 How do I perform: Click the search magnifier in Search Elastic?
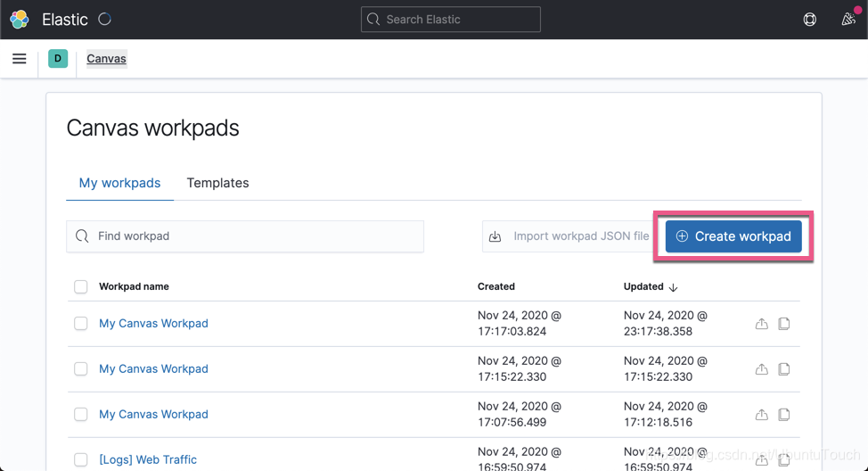point(373,20)
